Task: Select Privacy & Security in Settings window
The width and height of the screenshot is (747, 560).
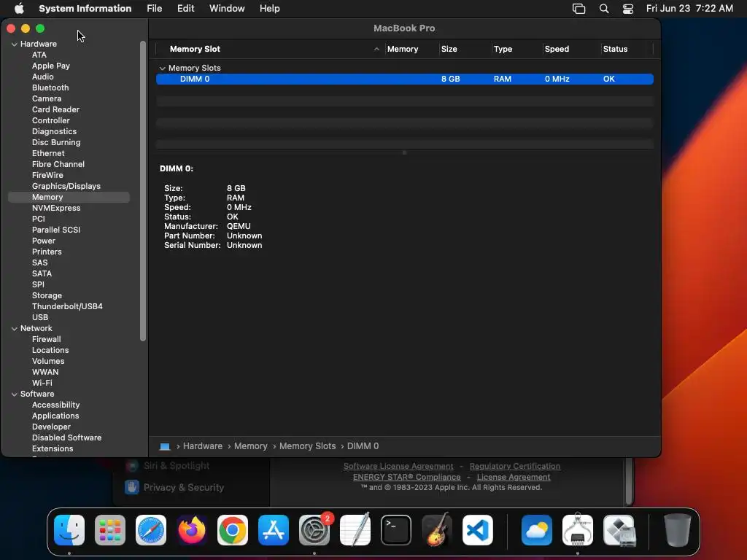Action: 174,488
